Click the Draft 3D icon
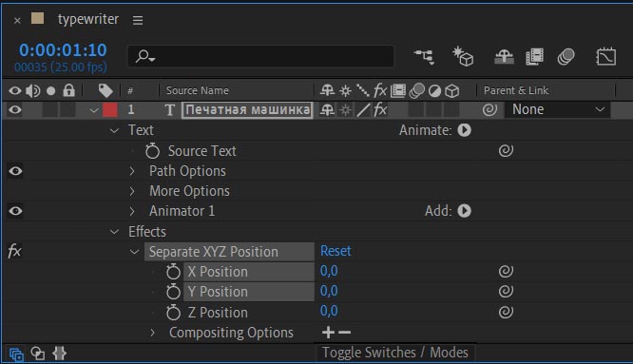 click(x=463, y=56)
